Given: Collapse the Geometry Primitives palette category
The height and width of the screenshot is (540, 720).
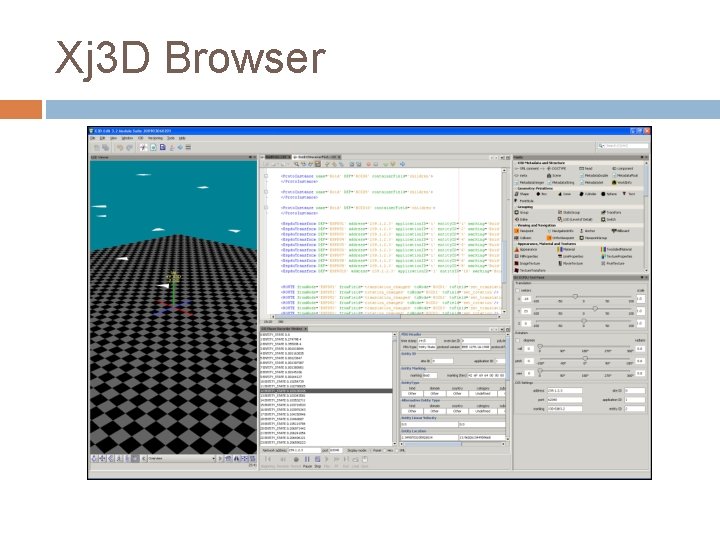Looking at the screenshot, I should pos(515,188).
